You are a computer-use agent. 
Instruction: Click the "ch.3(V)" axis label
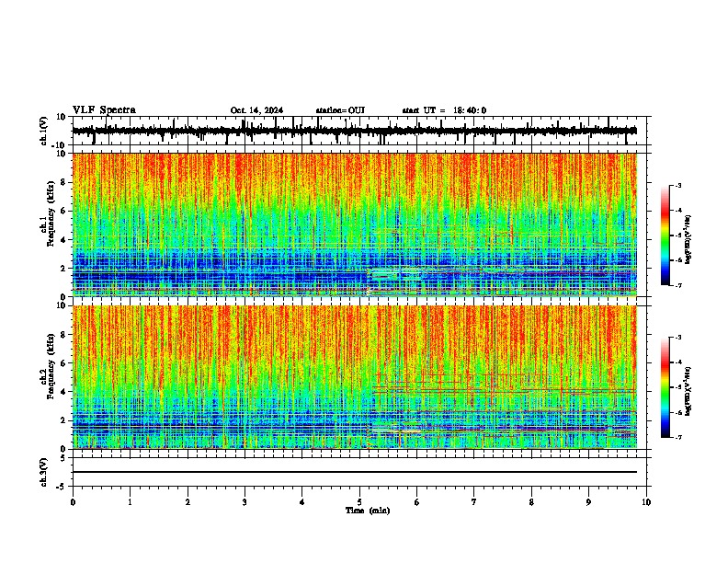coord(44,473)
